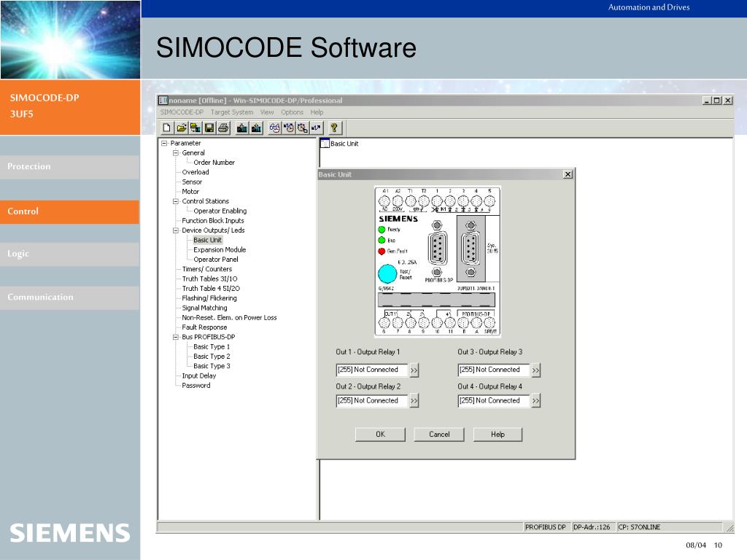This screenshot has width=747, height=560.
Task: Click the Cancel button
Action: [x=439, y=435]
